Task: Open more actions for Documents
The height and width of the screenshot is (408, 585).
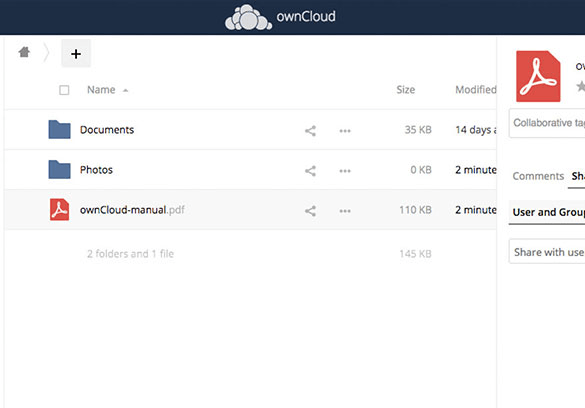Action: (x=345, y=131)
